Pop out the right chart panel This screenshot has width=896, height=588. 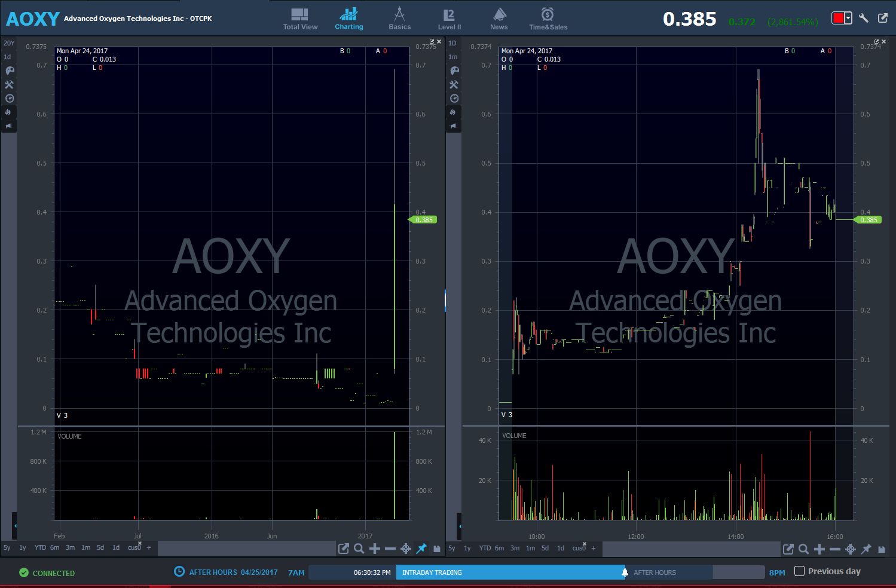[x=876, y=42]
